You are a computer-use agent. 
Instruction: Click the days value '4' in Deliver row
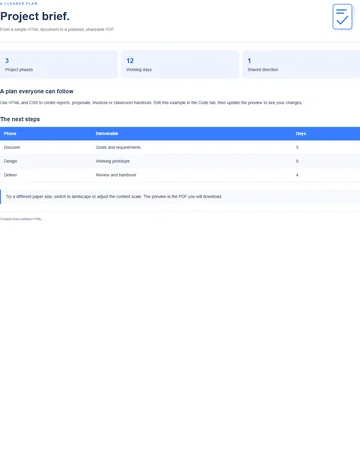297,175
